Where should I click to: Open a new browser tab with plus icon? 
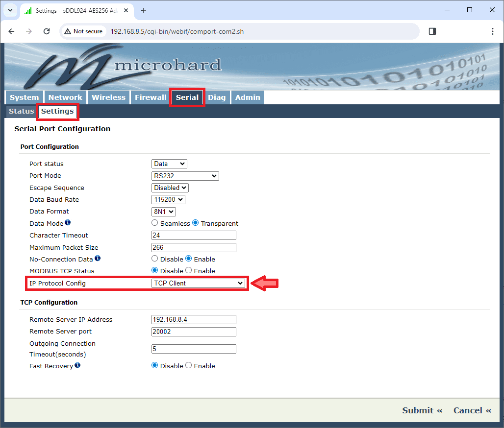pyautogui.click(x=144, y=10)
